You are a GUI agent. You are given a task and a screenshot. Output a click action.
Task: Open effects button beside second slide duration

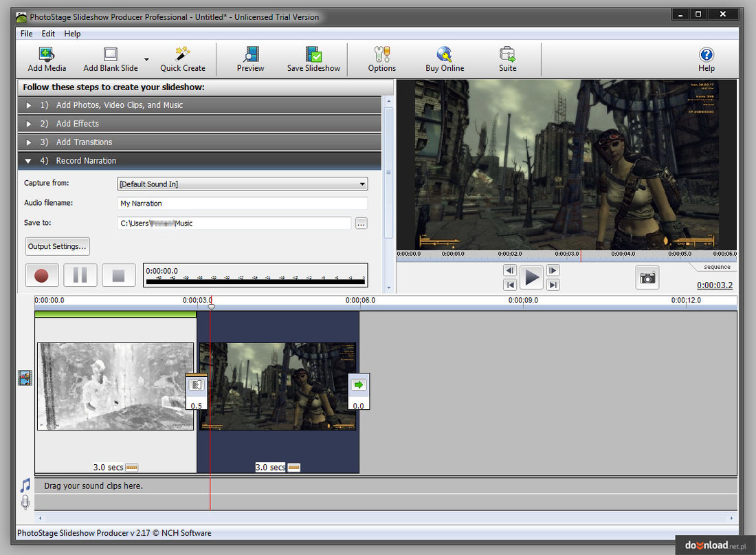coord(293,467)
